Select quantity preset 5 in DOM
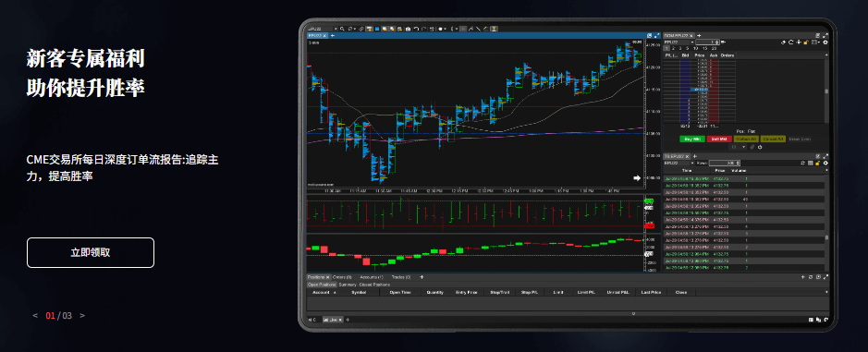The width and height of the screenshot is (868, 352). click(x=688, y=48)
